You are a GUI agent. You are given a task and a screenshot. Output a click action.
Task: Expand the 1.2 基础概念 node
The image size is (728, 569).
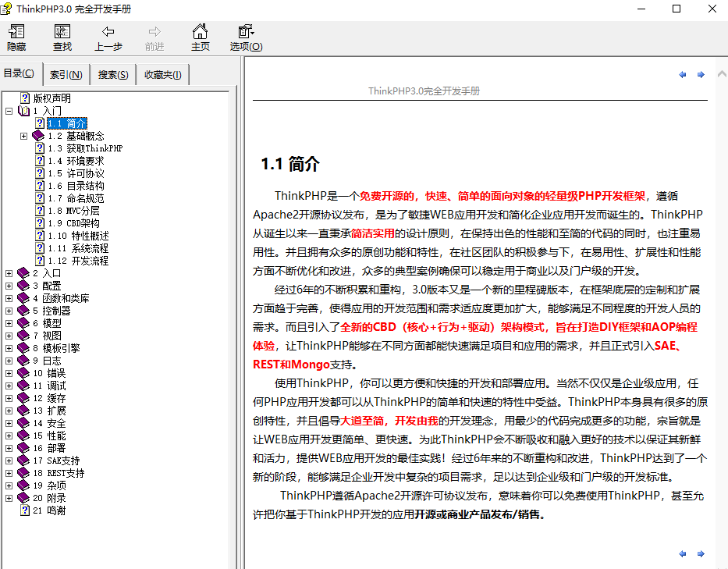(23, 135)
